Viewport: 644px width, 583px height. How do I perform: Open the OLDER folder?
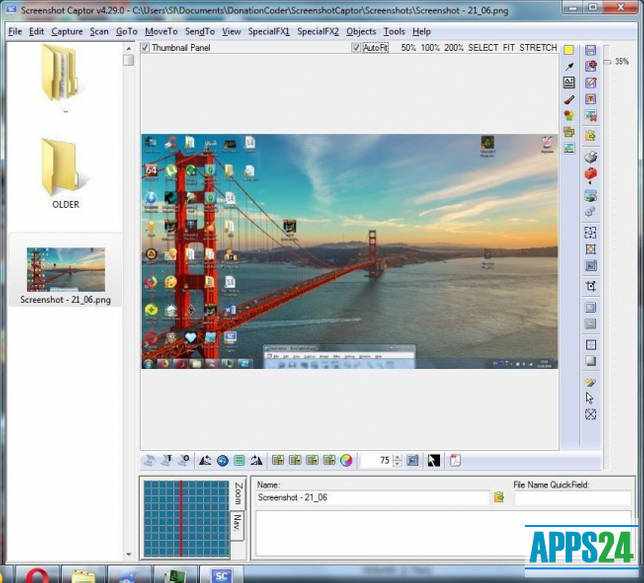65,173
